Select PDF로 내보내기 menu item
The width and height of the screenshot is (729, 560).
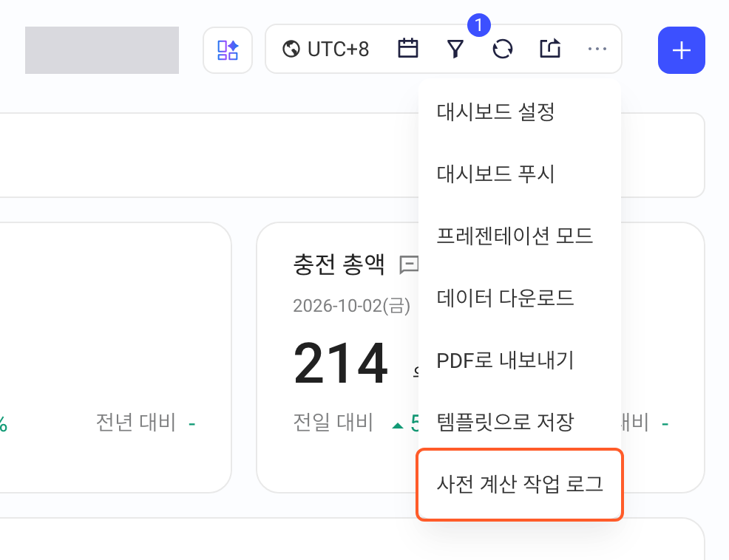(x=520, y=360)
